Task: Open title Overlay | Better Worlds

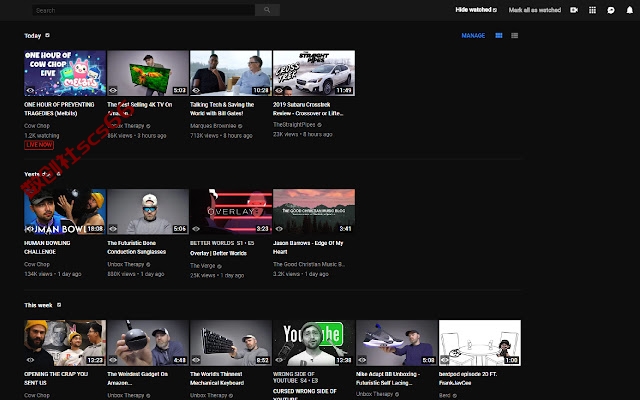Action: (218, 253)
